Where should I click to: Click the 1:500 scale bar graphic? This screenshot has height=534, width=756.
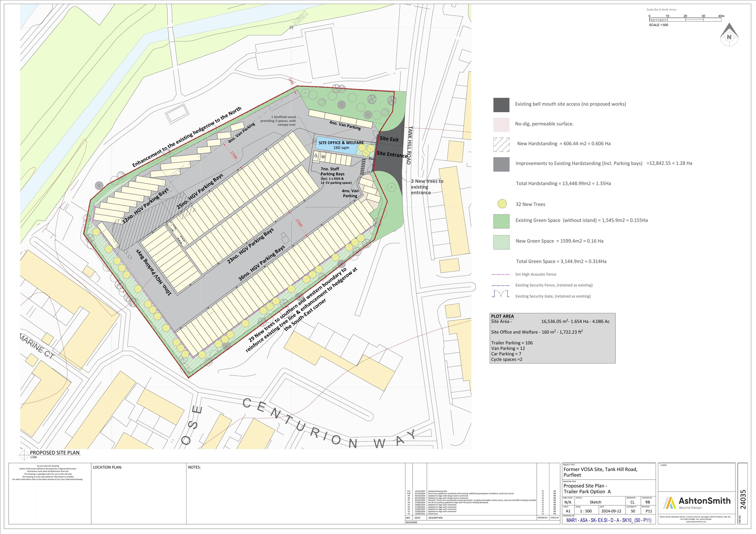tap(685, 20)
